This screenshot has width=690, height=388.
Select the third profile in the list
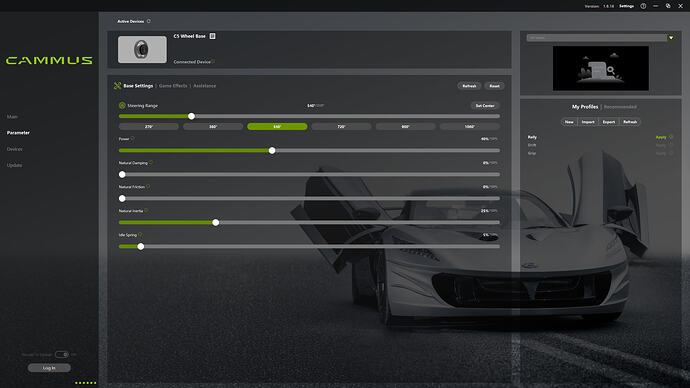pyautogui.click(x=532, y=153)
